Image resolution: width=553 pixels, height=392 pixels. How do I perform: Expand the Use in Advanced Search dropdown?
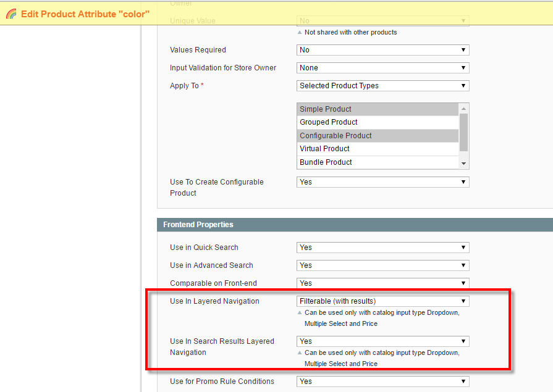[382, 265]
